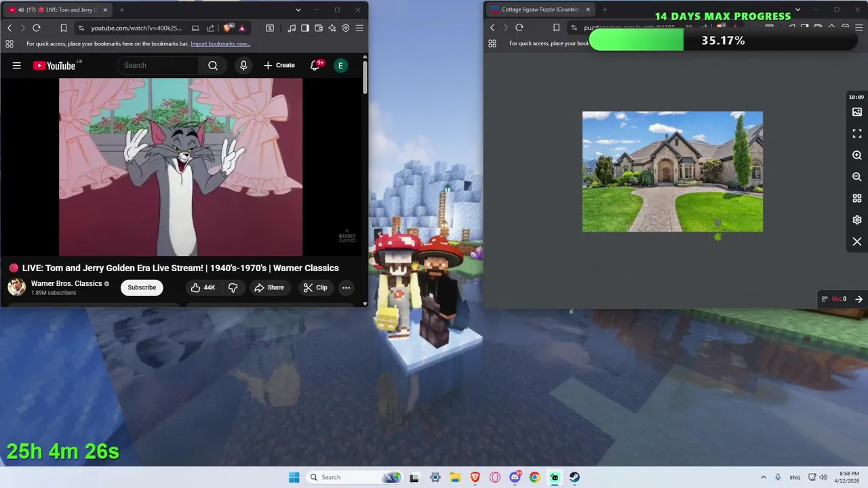Open the volume speaker tray icon

(823, 477)
